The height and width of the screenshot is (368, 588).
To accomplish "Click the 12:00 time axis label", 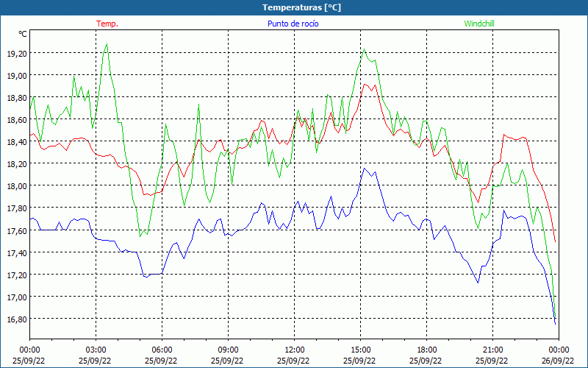I will 295,350.
